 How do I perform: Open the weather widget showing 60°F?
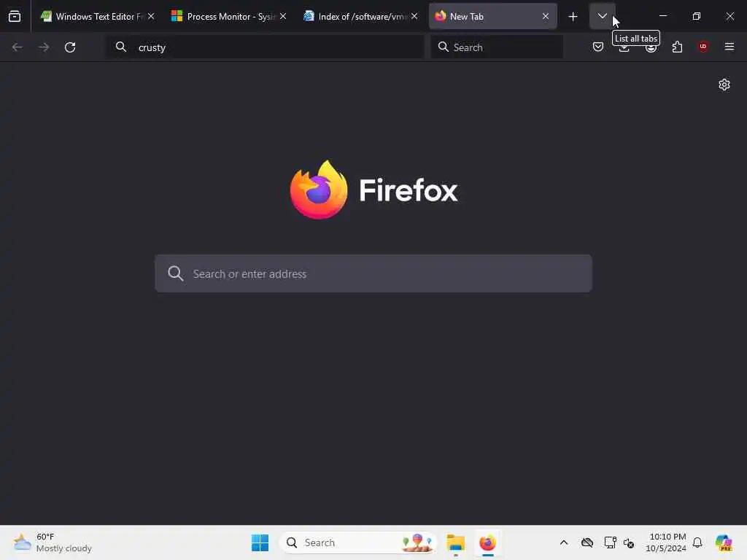tap(53, 542)
